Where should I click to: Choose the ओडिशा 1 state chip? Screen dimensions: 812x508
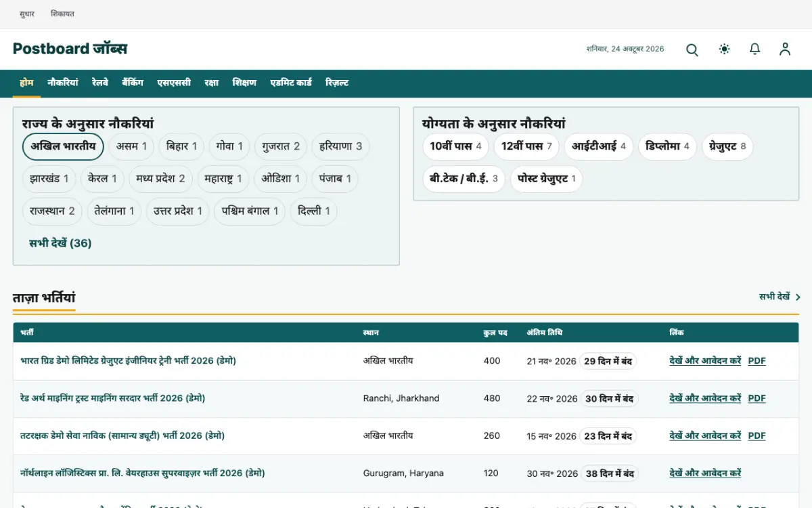click(280, 179)
